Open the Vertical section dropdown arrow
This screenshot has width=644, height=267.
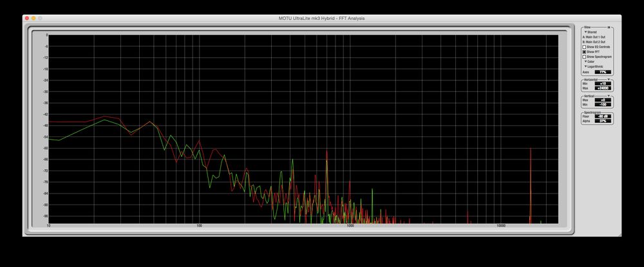click(x=609, y=96)
